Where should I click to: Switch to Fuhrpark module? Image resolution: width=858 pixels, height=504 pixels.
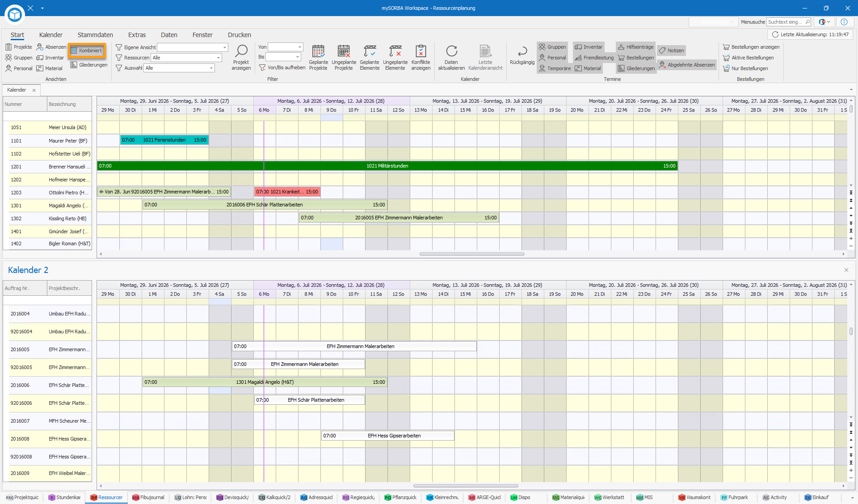click(734, 497)
